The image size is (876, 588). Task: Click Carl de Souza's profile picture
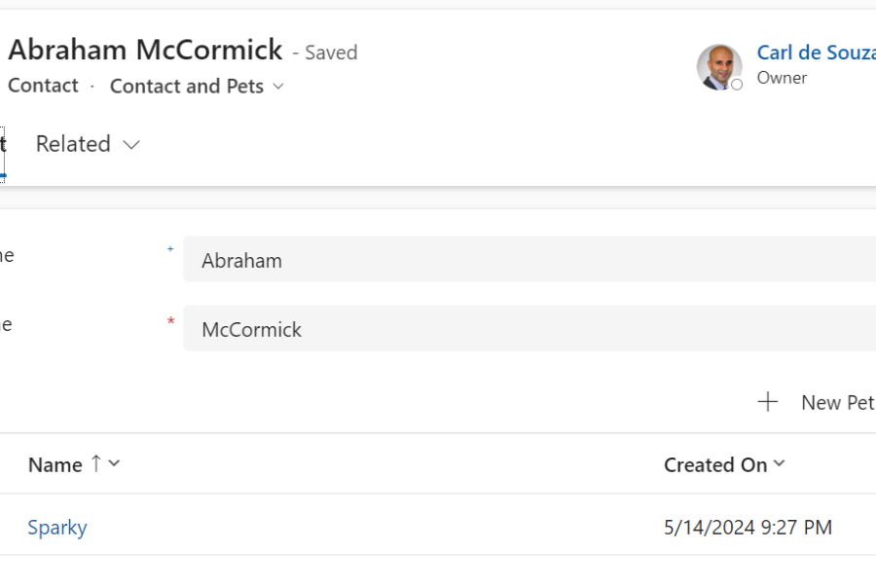tap(719, 67)
